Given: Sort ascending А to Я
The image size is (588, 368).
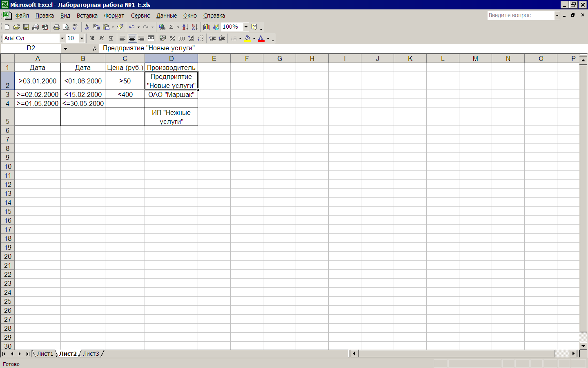Looking at the screenshot, I should pos(185,27).
